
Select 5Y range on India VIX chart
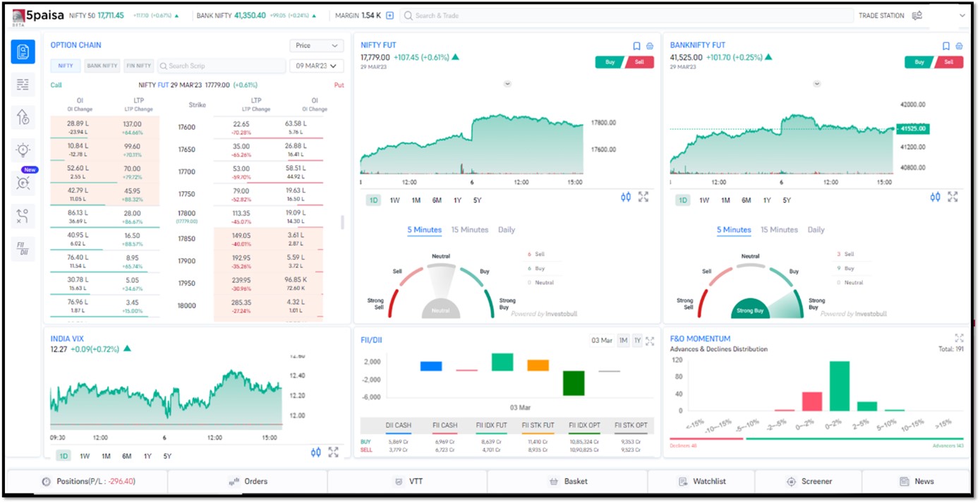167,456
